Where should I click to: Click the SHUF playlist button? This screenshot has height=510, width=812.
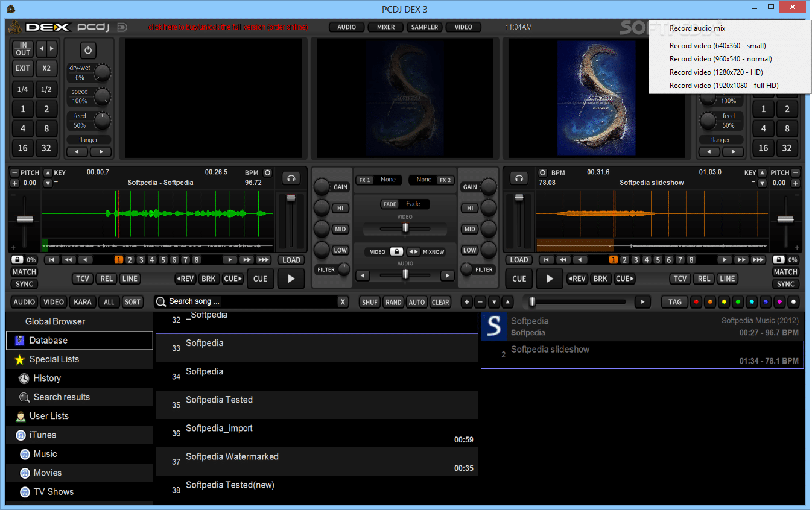coord(369,302)
